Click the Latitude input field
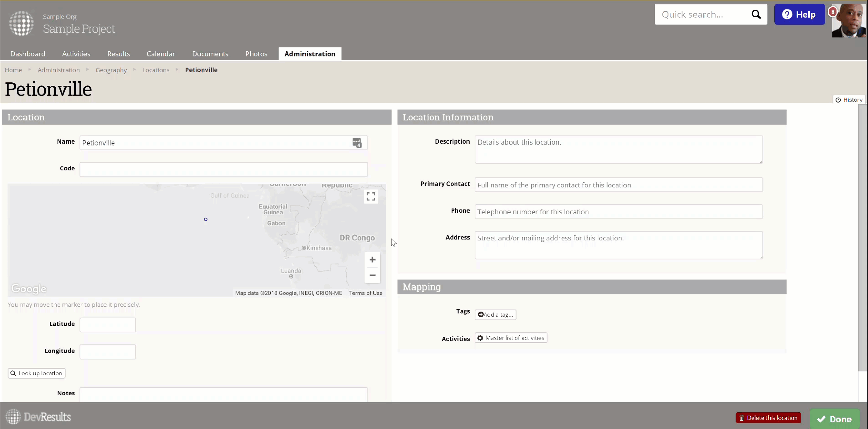The image size is (868, 429). point(107,325)
